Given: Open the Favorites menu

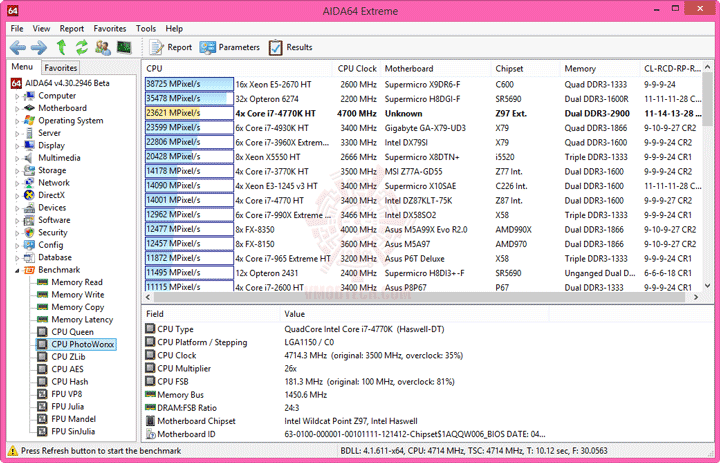Looking at the screenshot, I should (110, 28).
